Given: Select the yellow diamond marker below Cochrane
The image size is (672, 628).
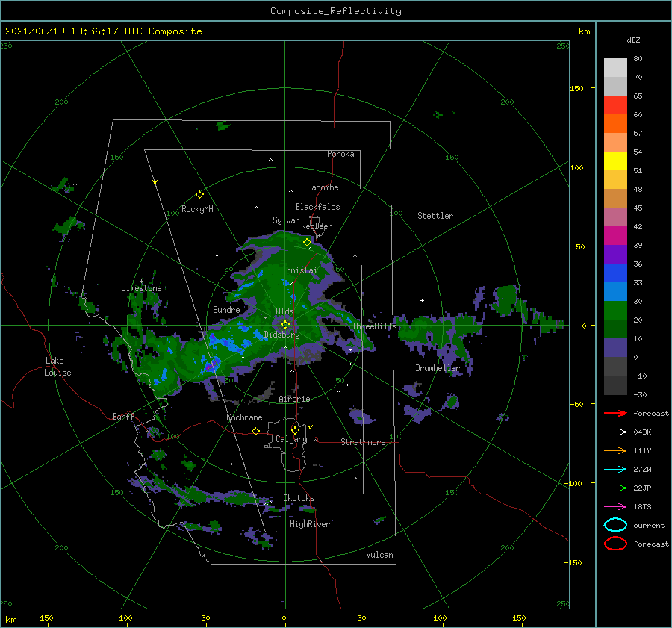Looking at the screenshot, I should coord(256,431).
